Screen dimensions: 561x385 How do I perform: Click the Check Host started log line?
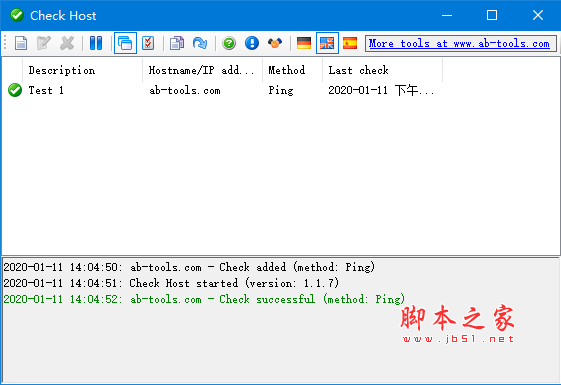click(x=171, y=283)
